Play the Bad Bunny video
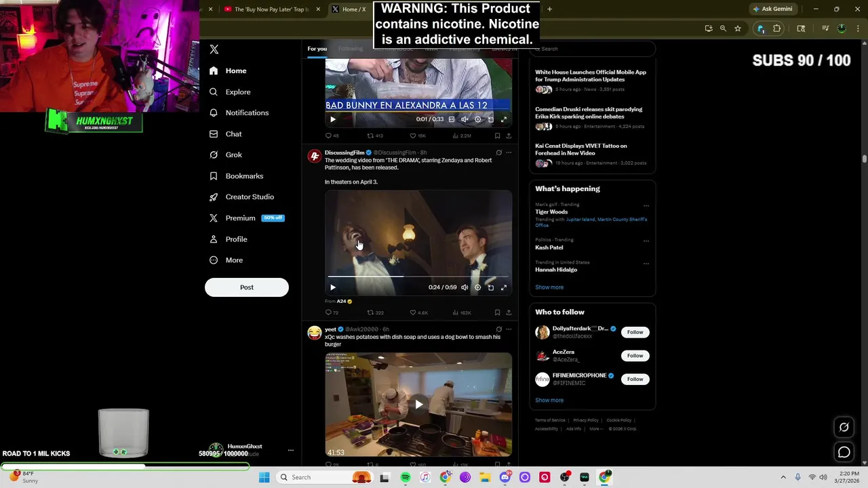Screen dimensions: 868x488 click(x=333, y=119)
